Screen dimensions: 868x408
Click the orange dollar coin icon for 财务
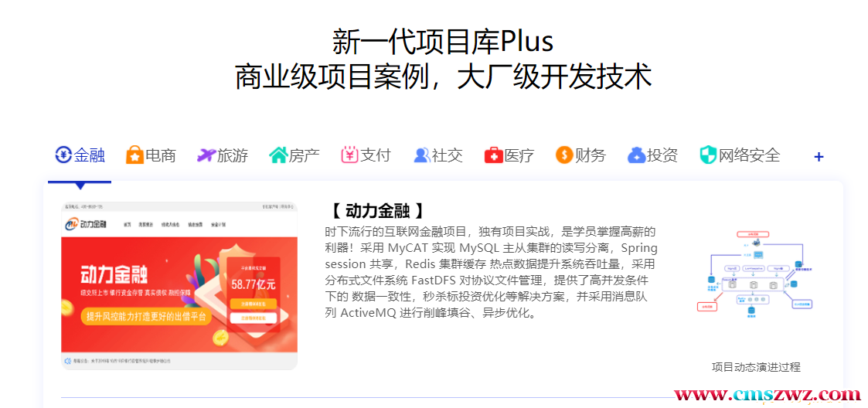[564, 155]
